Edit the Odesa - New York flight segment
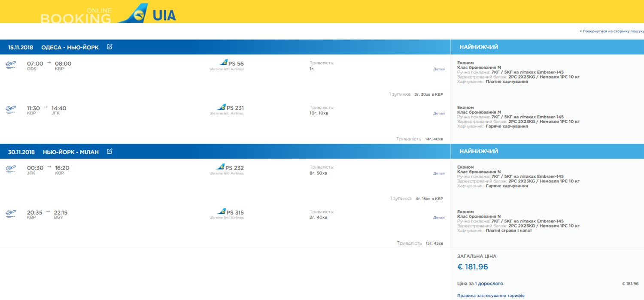The width and height of the screenshot is (644, 300). (x=109, y=47)
